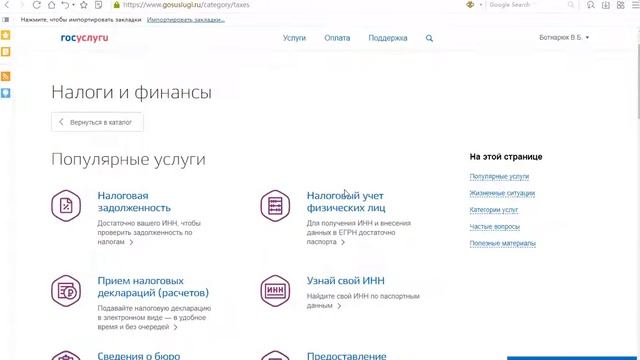This screenshot has width=640, height=360.
Task: Click the Прием налоговых деклараций icon
Action: click(66, 291)
